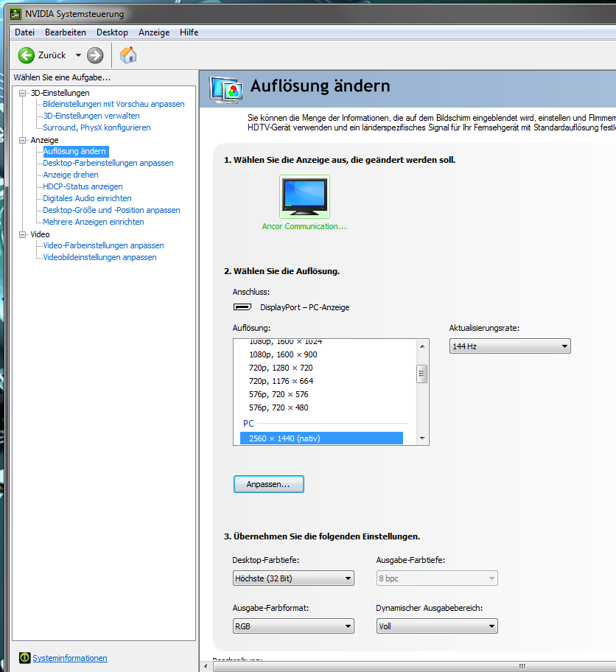616x672 pixels.
Task: Open the Systeminformationen link
Action: pos(70,658)
